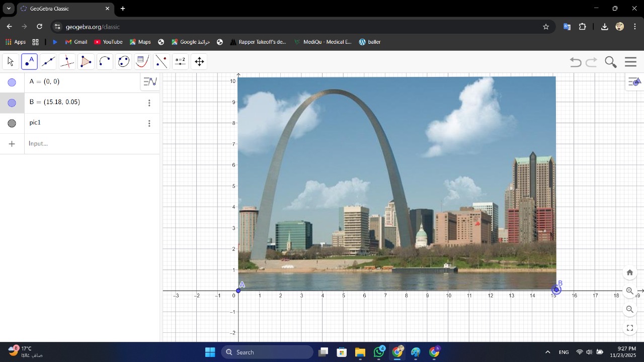The width and height of the screenshot is (644, 362).
Task: Select the Ellipse conic tool
Action: click(x=124, y=61)
